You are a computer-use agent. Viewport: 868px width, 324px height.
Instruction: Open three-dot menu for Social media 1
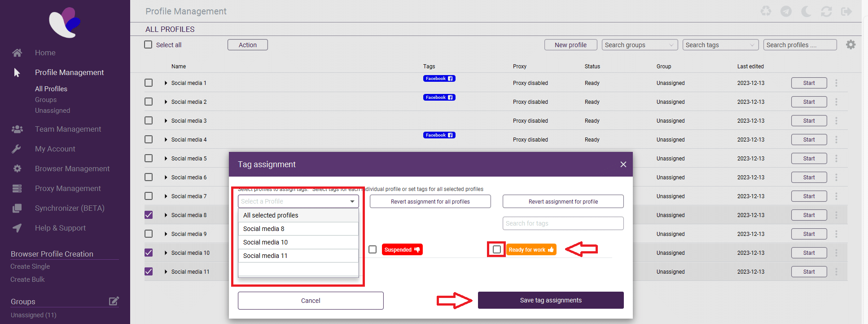pyautogui.click(x=836, y=83)
